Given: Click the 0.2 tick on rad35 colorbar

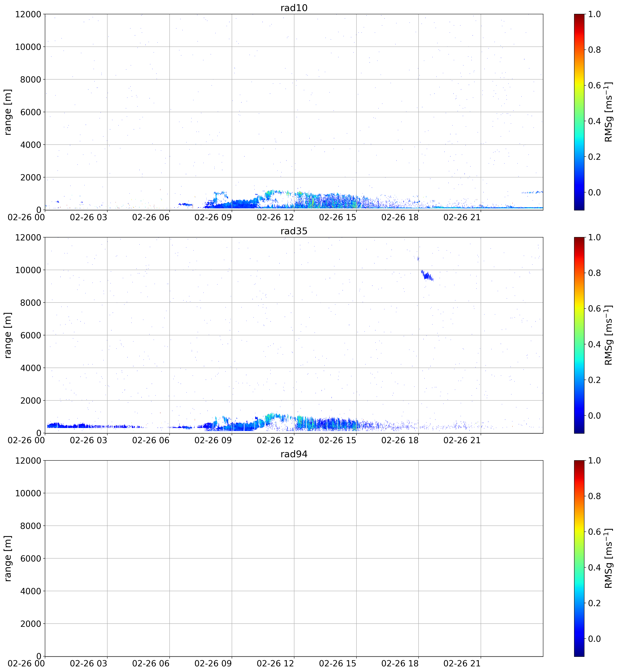Looking at the screenshot, I should pyautogui.click(x=594, y=380).
